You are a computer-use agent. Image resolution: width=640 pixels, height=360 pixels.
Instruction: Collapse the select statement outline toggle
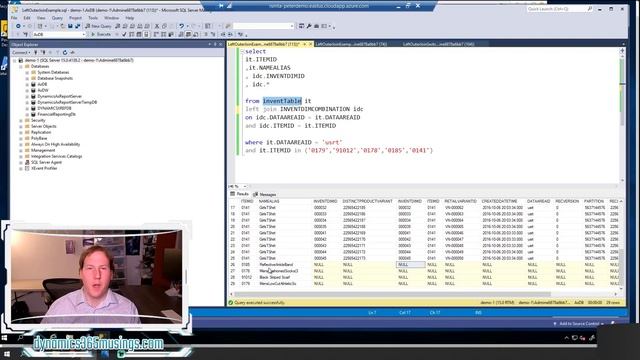(242, 51)
